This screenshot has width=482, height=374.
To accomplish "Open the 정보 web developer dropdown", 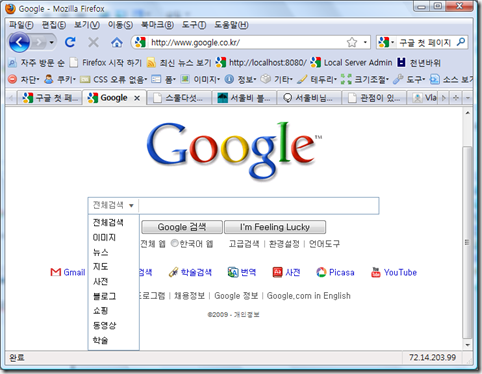I will coord(240,79).
